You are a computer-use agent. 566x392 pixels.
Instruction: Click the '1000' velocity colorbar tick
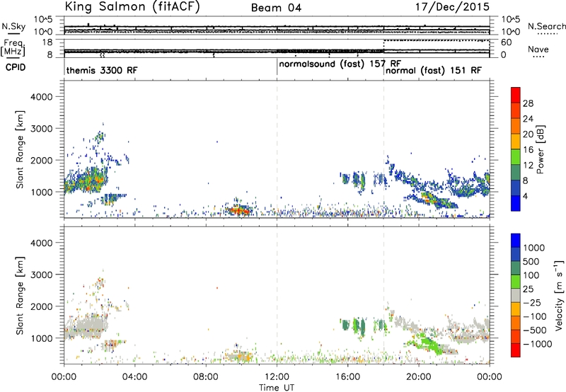(x=533, y=248)
